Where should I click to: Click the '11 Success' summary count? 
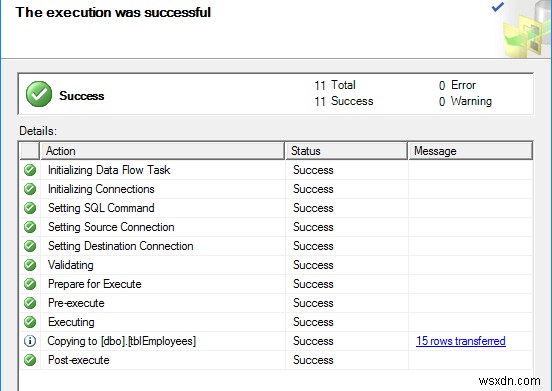344,101
